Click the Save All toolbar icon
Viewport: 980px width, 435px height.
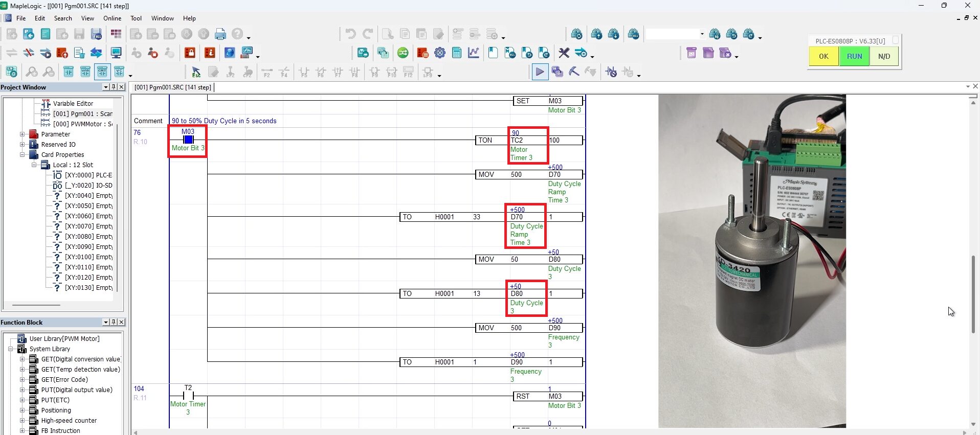pyautogui.click(x=96, y=34)
